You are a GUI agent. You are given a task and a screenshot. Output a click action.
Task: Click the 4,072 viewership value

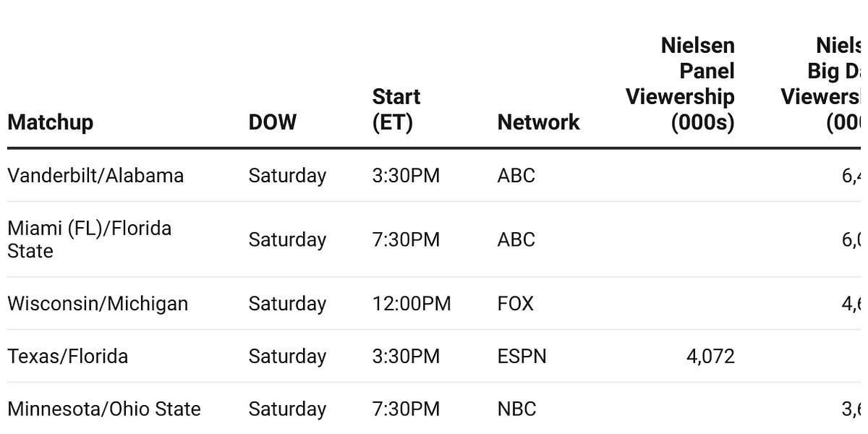click(x=710, y=356)
